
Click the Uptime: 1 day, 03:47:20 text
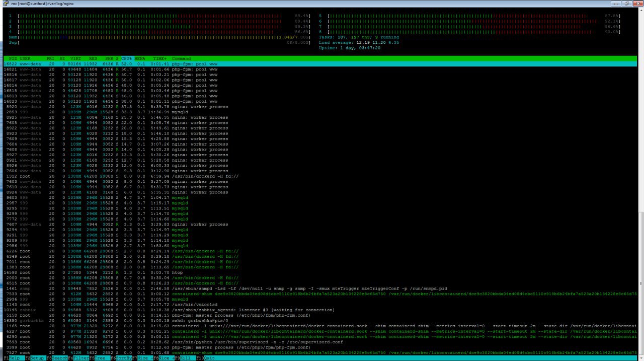pos(349,48)
